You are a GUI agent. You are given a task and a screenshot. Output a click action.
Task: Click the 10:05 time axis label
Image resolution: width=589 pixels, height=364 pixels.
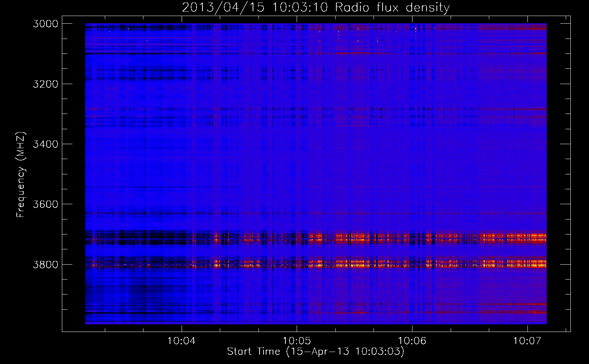pyautogui.click(x=297, y=341)
